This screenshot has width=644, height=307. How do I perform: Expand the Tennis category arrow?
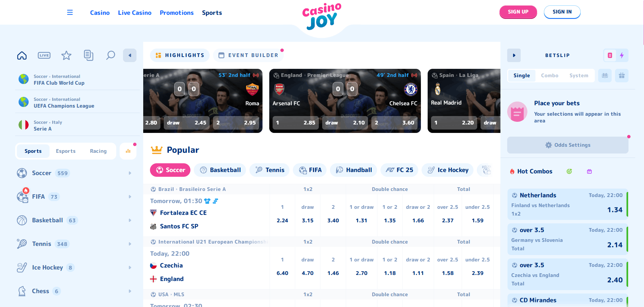[130, 244]
